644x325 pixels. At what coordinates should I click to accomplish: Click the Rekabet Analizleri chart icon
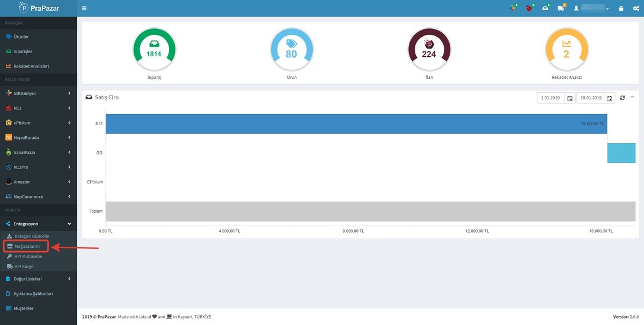tap(8, 66)
